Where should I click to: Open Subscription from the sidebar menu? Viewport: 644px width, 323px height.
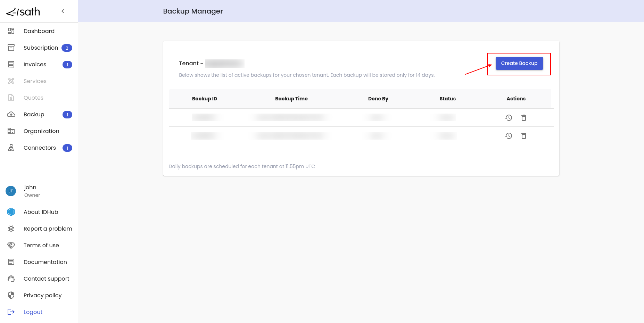tap(41, 48)
